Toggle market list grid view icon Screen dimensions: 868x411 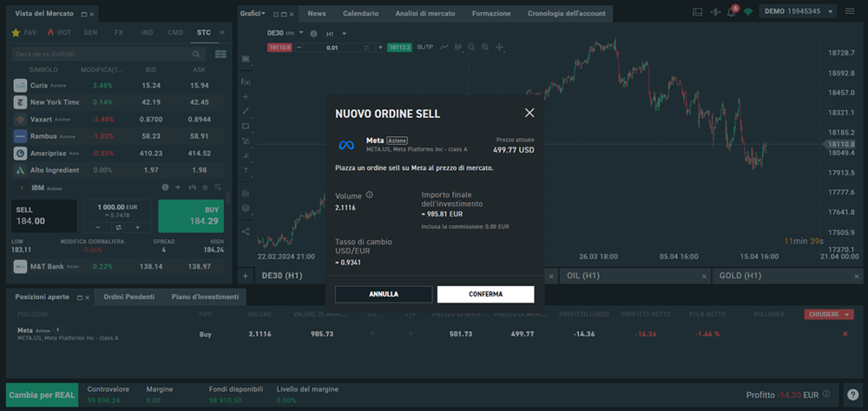pyautogui.click(x=220, y=55)
